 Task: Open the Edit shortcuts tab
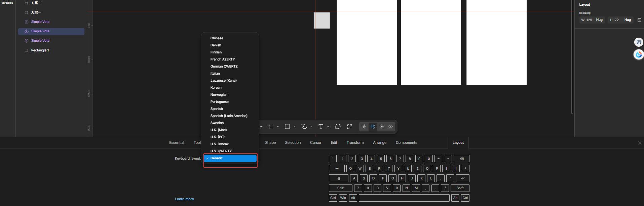click(x=334, y=143)
